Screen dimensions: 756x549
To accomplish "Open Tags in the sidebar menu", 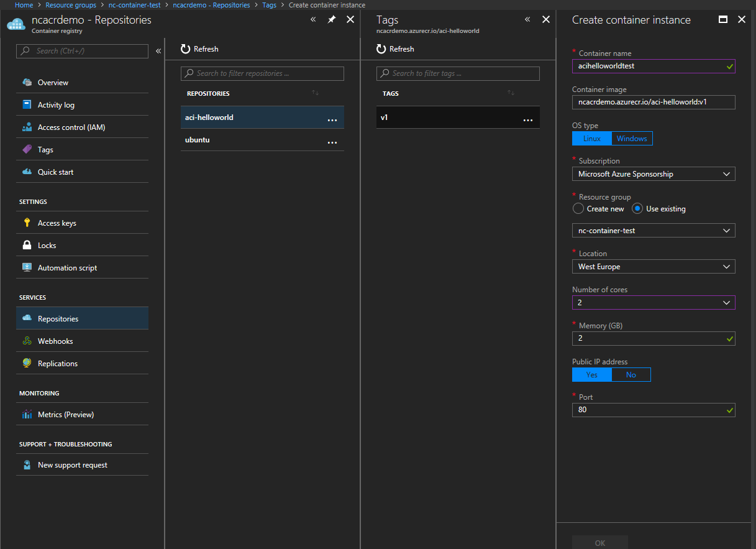I will [82, 150].
